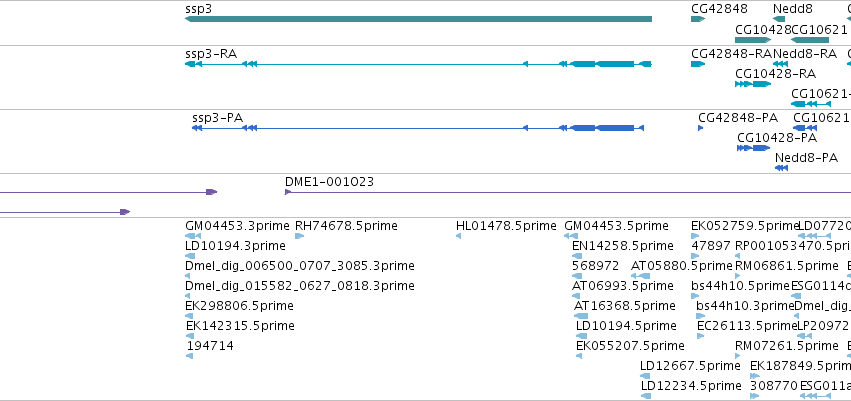This screenshot has width=851, height=401.
Task: Click LD10194.3prime EST label
Action: pyautogui.click(x=236, y=246)
